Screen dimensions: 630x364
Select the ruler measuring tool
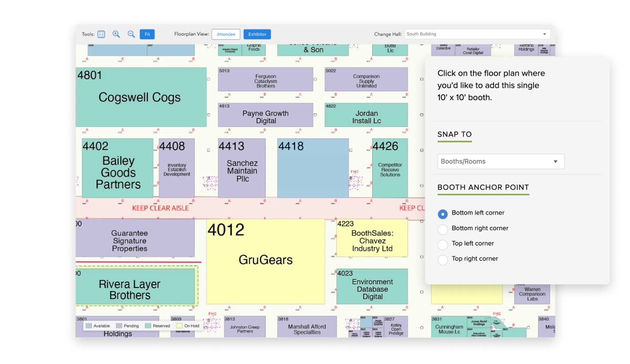100,34
